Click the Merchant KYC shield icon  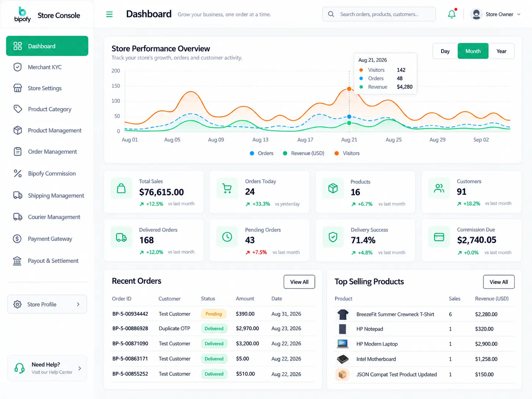(17, 67)
